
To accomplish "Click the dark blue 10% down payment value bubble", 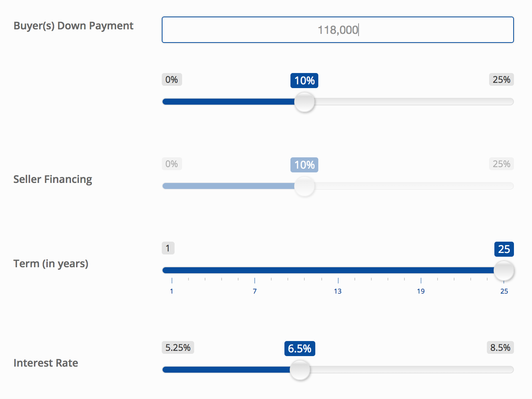I will pos(304,81).
